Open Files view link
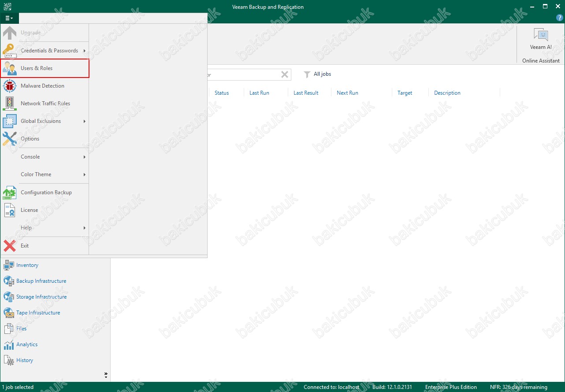 click(22, 329)
